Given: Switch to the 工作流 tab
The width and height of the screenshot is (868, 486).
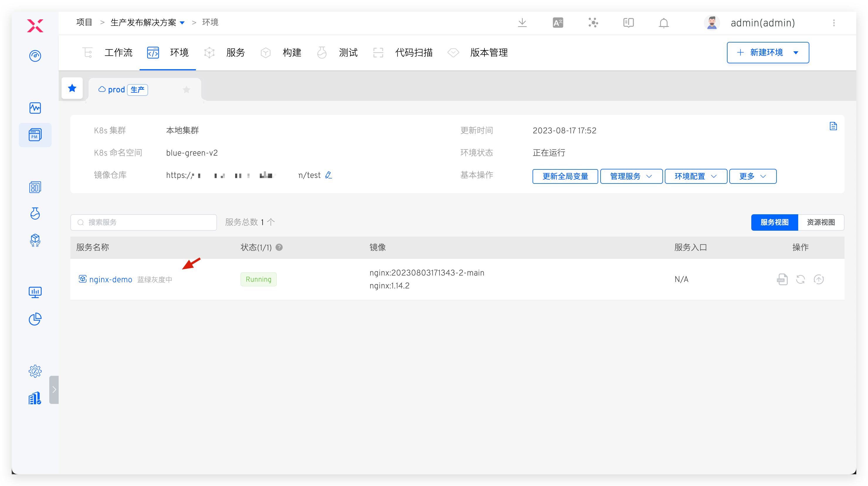Looking at the screenshot, I should (x=118, y=52).
